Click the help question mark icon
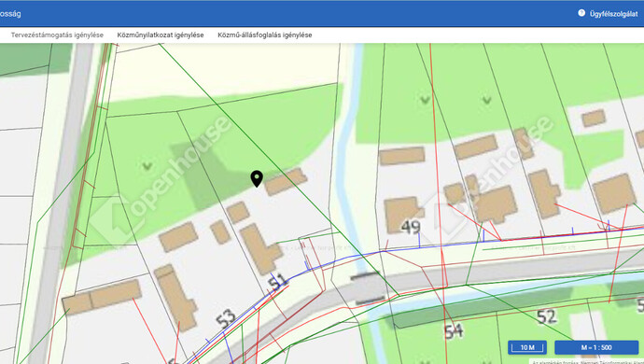644x364 pixels. [581, 13]
